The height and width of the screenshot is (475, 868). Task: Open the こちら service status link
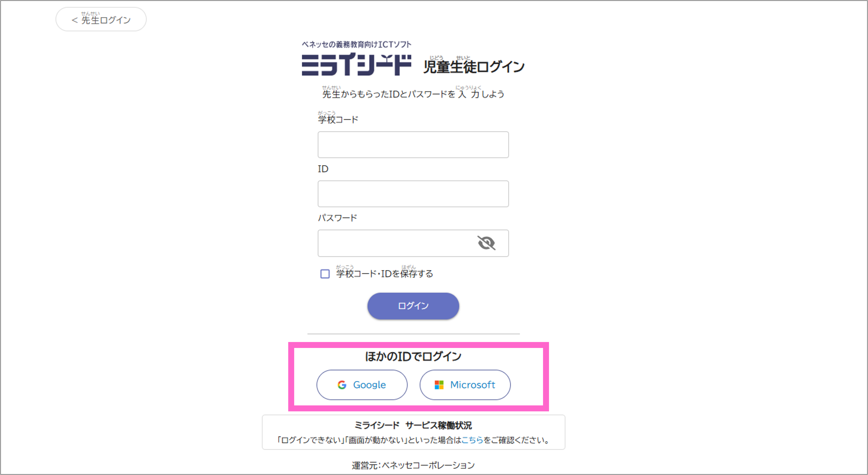tap(472, 440)
